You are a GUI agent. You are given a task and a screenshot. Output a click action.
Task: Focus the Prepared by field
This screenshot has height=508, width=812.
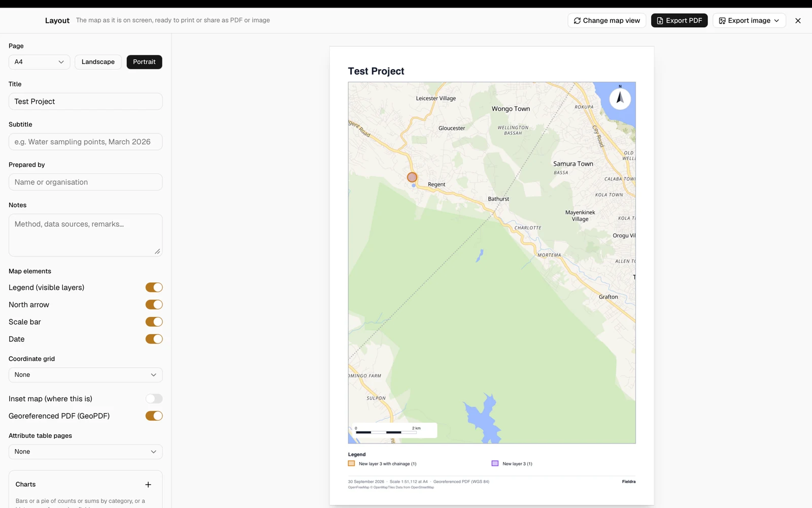tap(85, 182)
